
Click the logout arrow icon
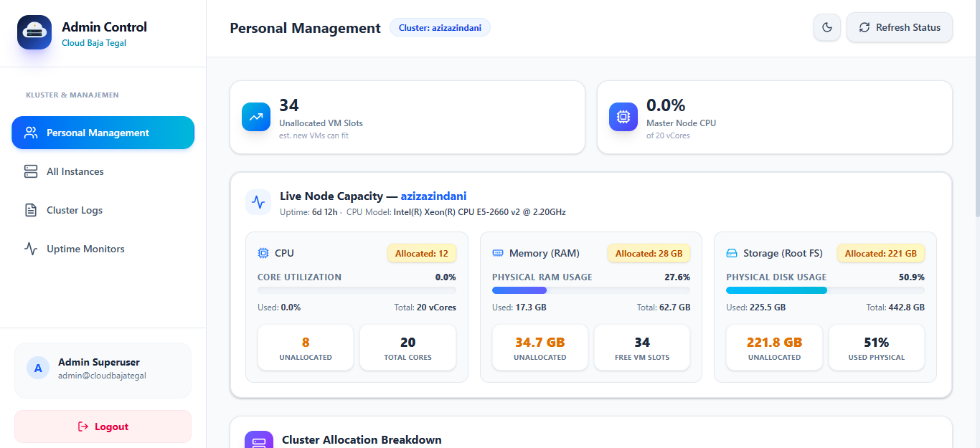[x=83, y=426]
